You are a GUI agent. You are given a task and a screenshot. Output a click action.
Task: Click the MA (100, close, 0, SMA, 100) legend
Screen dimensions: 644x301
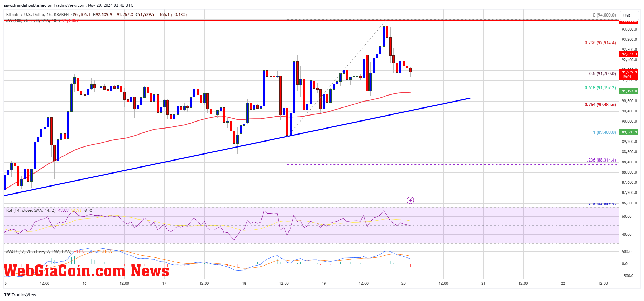click(x=33, y=21)
